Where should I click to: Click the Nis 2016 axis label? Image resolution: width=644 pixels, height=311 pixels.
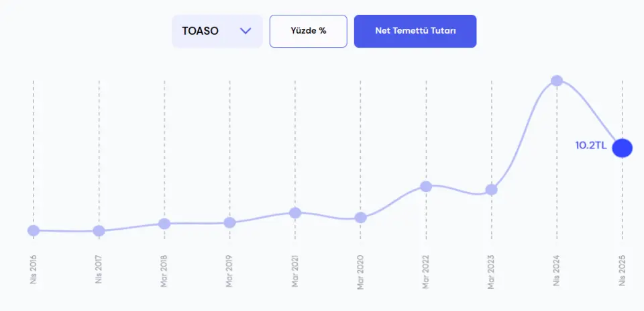tap(34, 269)
